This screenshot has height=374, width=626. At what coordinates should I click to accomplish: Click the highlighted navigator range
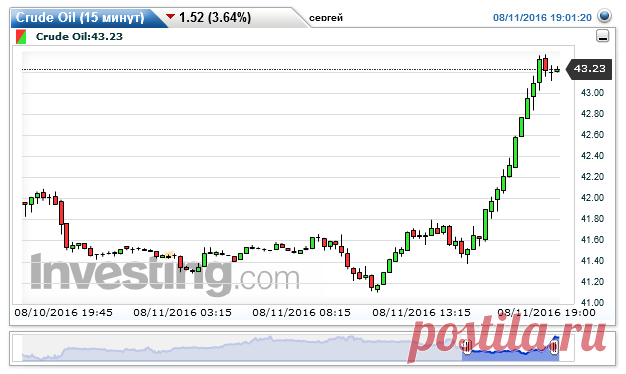click(x=510, y=349)
